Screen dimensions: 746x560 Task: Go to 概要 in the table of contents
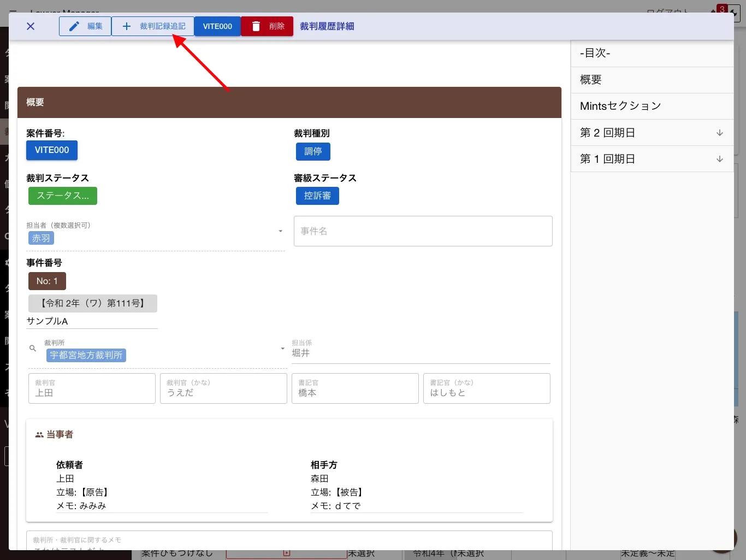coord(652,80)
